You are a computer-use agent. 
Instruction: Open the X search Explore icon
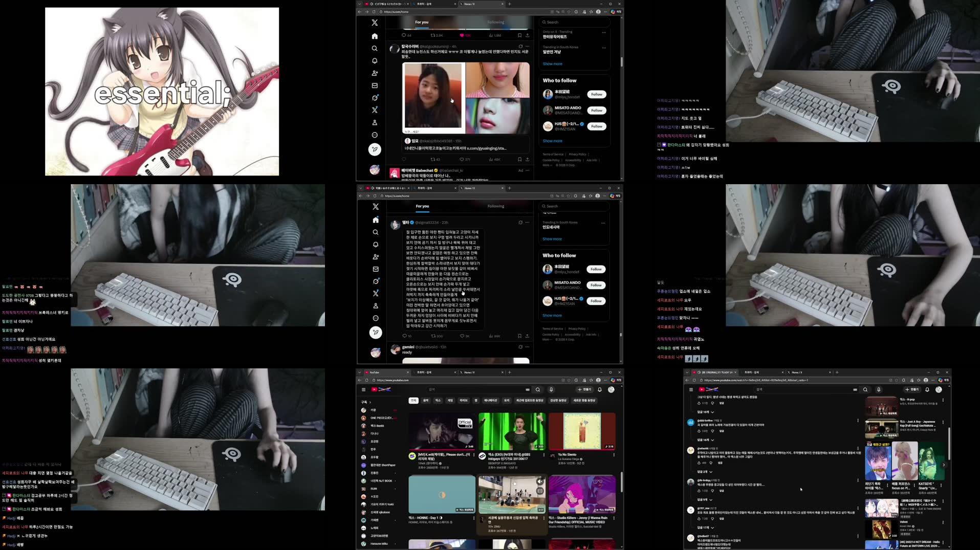(374, 48)
